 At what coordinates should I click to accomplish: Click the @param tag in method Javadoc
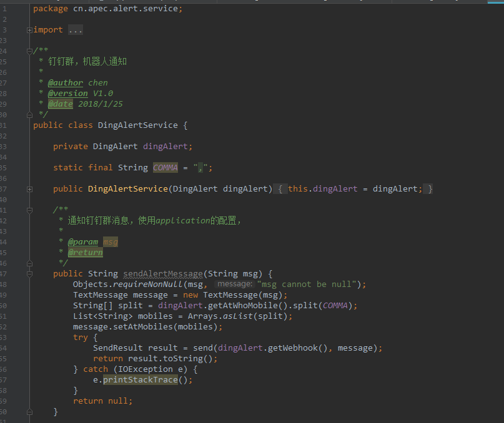83,241
